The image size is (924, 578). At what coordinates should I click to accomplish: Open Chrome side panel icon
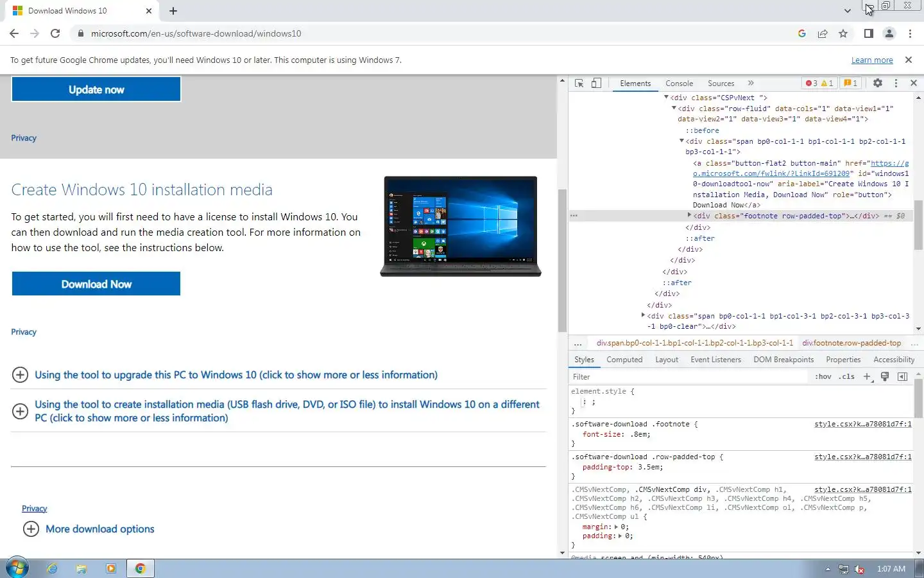coord(868,33)
